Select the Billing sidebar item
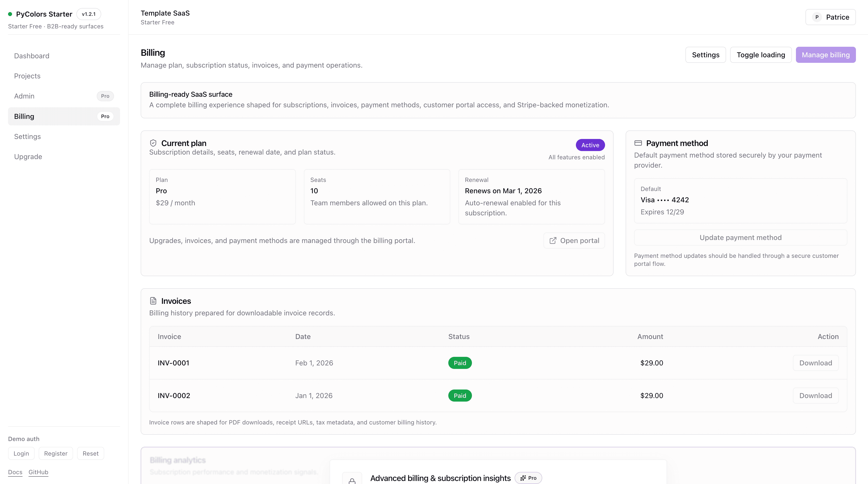This screenshot has height=484, width=868. tap(64, 116)
